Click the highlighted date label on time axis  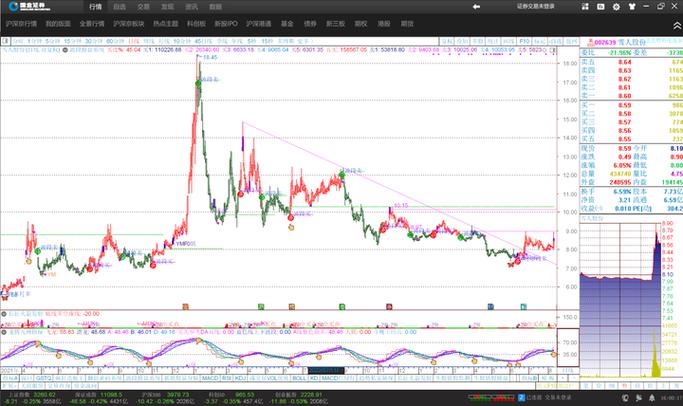pos(326,371)
